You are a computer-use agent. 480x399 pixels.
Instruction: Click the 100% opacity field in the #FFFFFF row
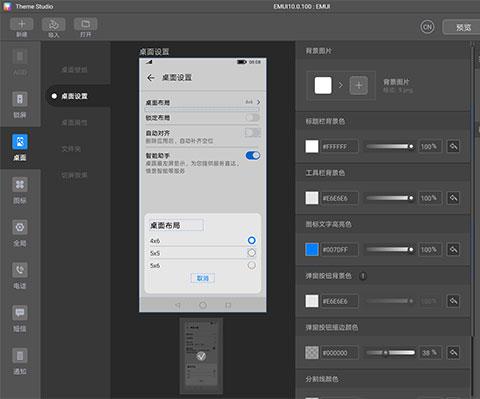[x=429, y=146]
